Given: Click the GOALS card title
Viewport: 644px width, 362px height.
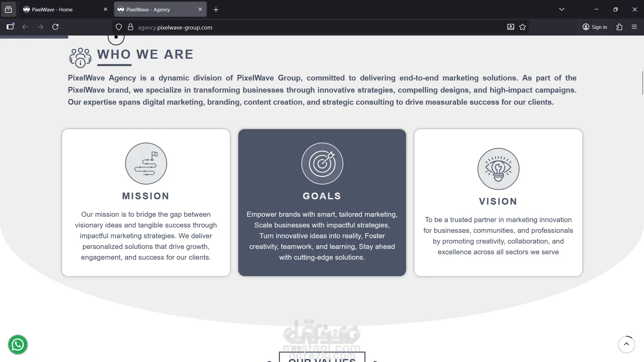Looking at the screenshot, I should [322, 196].
